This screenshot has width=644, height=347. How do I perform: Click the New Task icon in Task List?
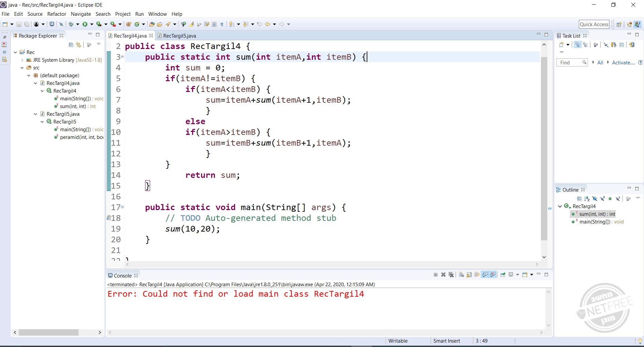561,45
